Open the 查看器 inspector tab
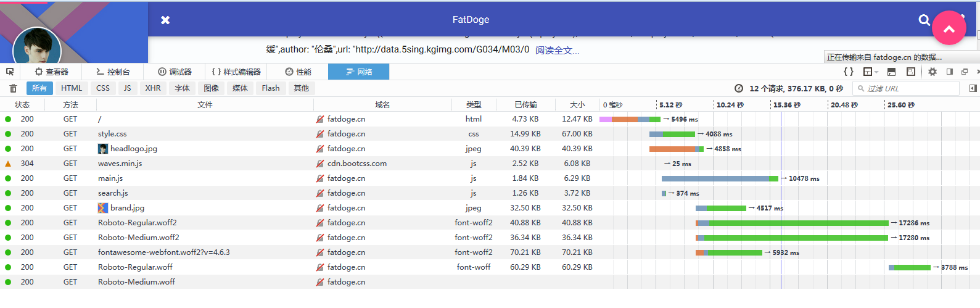Viewport: 980px width, 308px height. (52, 72)
